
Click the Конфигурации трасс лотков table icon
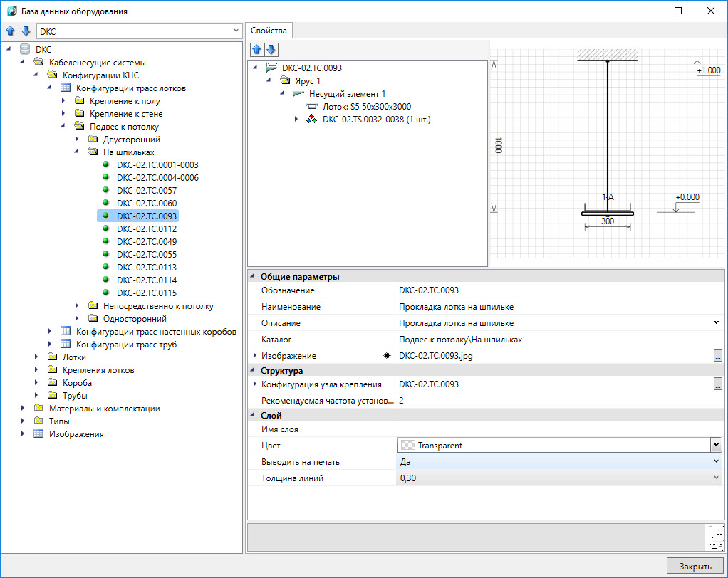[x=66, y=88]
